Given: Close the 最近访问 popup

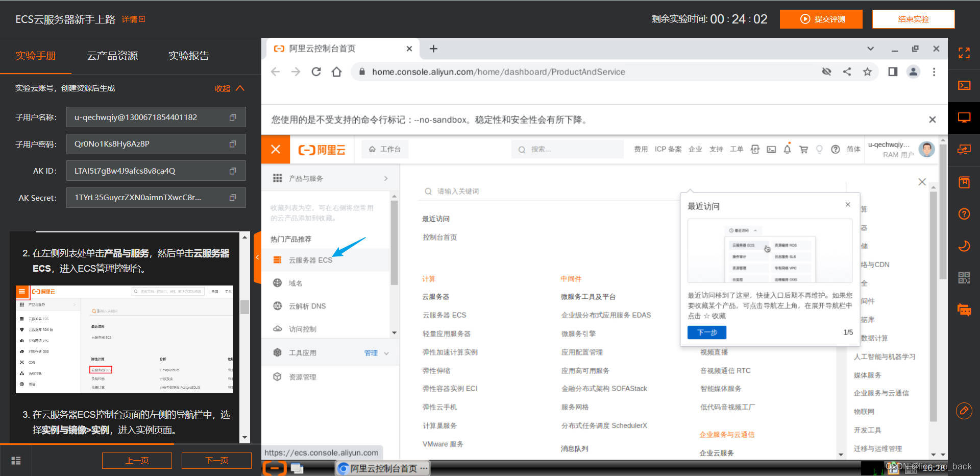Looking at the screenshot, I should [848, 204].
